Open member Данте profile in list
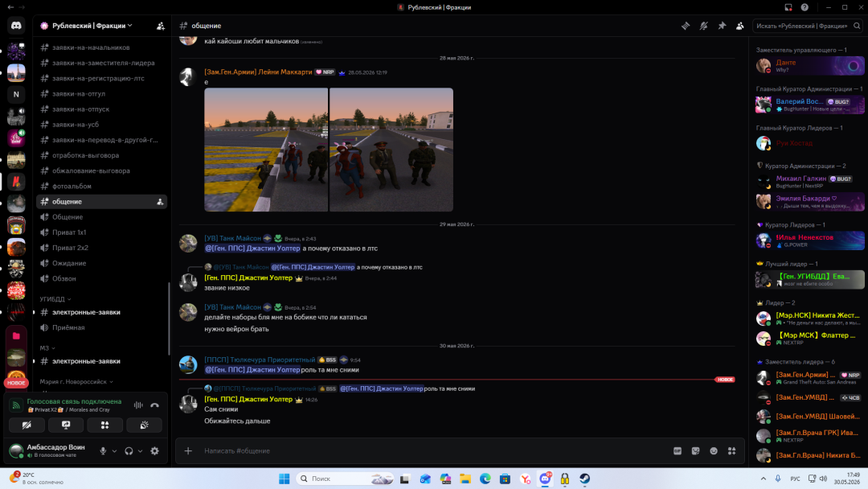 pyautogui.click(x=809, y=65)
